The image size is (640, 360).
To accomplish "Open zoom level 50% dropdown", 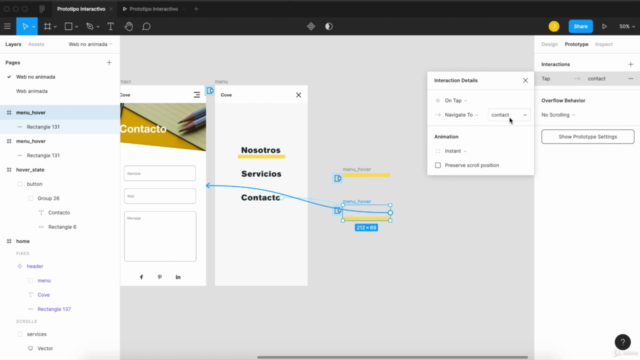I will pos(627,27).
